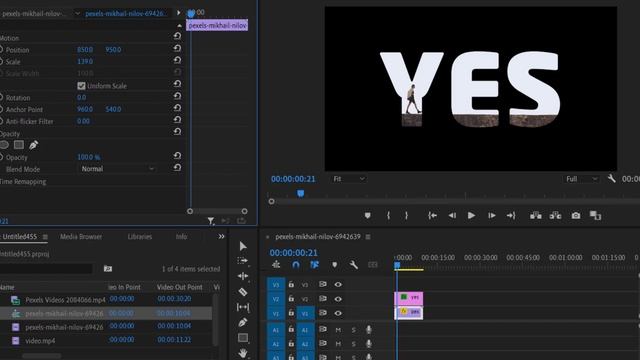Reset the Anti-flicker Filter parameter
The width and height of the screenshot is (640, 360).
click(177, 120)
